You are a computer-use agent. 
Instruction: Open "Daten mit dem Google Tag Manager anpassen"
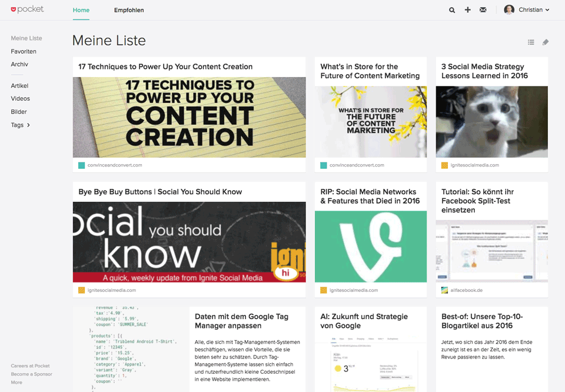(x=241, y=321)
